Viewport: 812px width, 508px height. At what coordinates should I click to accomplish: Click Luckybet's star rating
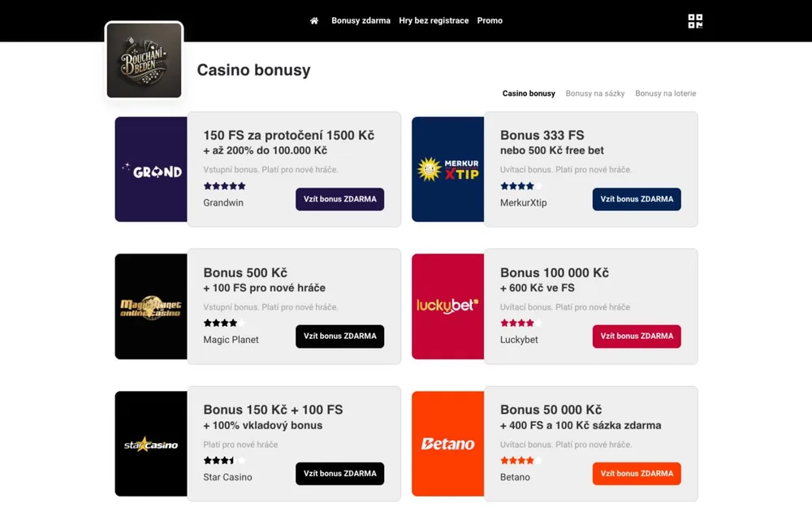(521, 323)
